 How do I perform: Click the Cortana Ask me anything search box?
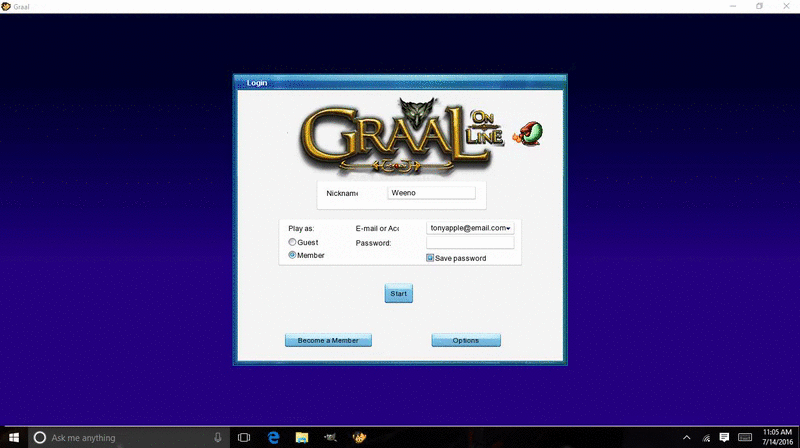pos(129,437)
